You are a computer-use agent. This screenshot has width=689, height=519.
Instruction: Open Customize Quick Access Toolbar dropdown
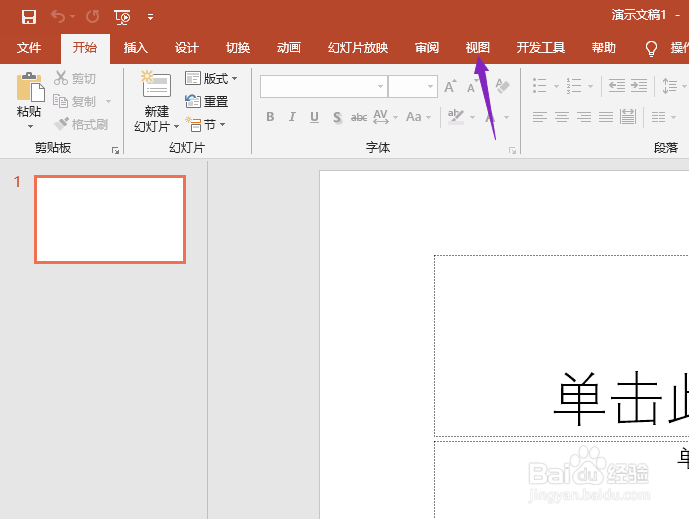click(150, 17)
